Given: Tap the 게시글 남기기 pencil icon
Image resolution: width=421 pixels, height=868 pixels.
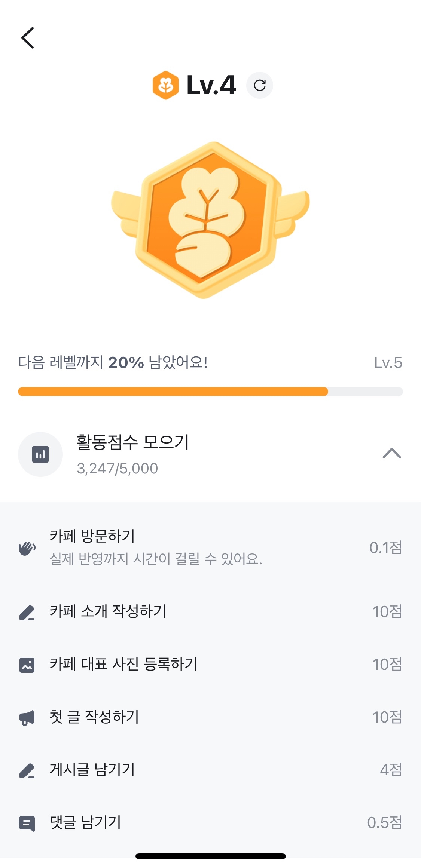Looking at the screenshot, I should point(27,771).
